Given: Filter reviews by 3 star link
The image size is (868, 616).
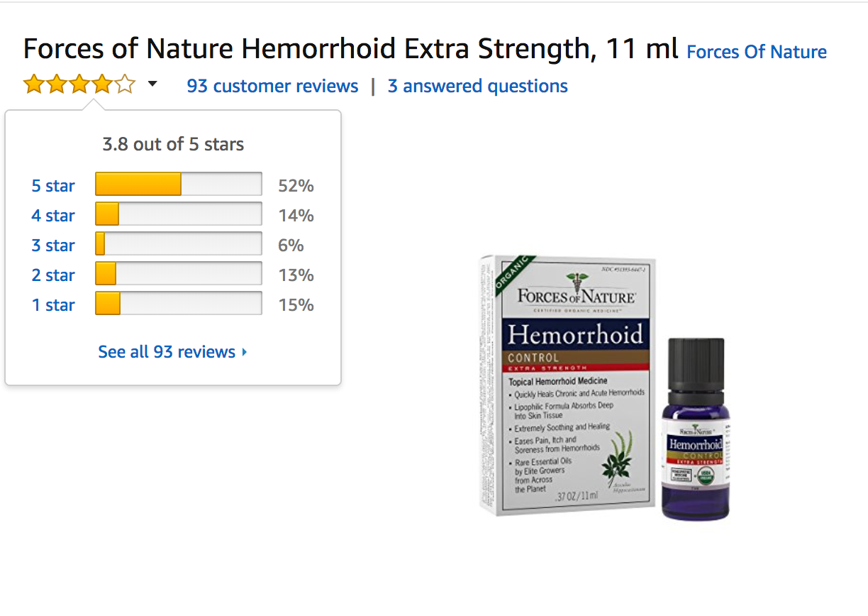Looking at the screenshot, I should (x=53, y=246).
